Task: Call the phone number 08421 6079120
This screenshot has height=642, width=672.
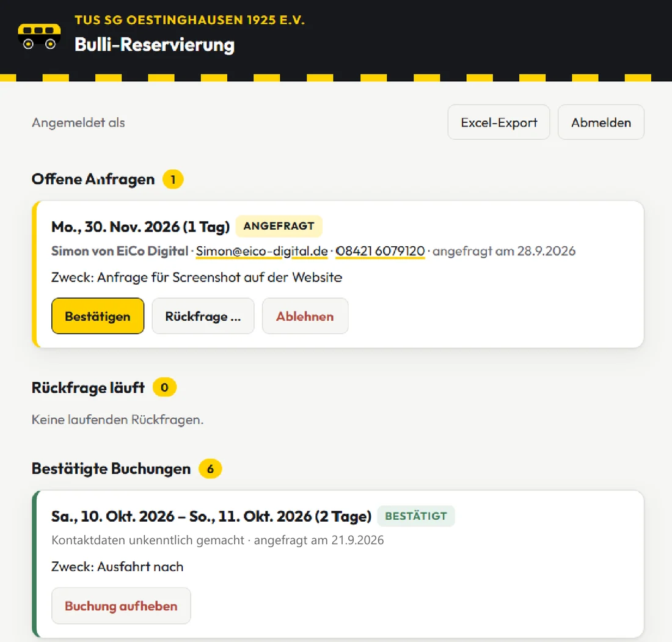Action: 380,251
